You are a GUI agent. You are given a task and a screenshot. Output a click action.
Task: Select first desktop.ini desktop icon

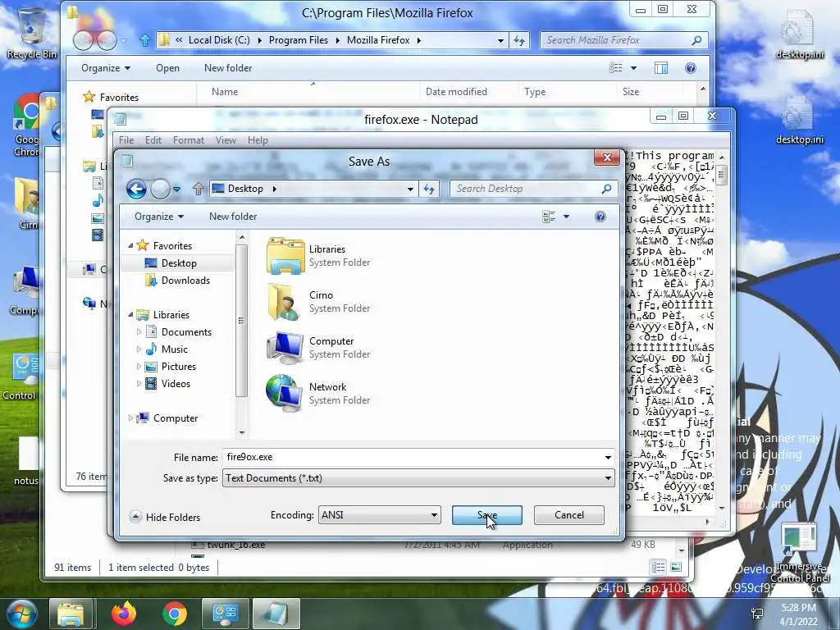point(799,34)
